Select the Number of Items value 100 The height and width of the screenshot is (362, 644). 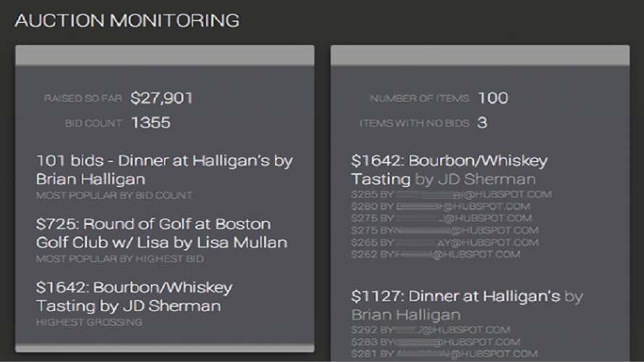pos(493,98)
